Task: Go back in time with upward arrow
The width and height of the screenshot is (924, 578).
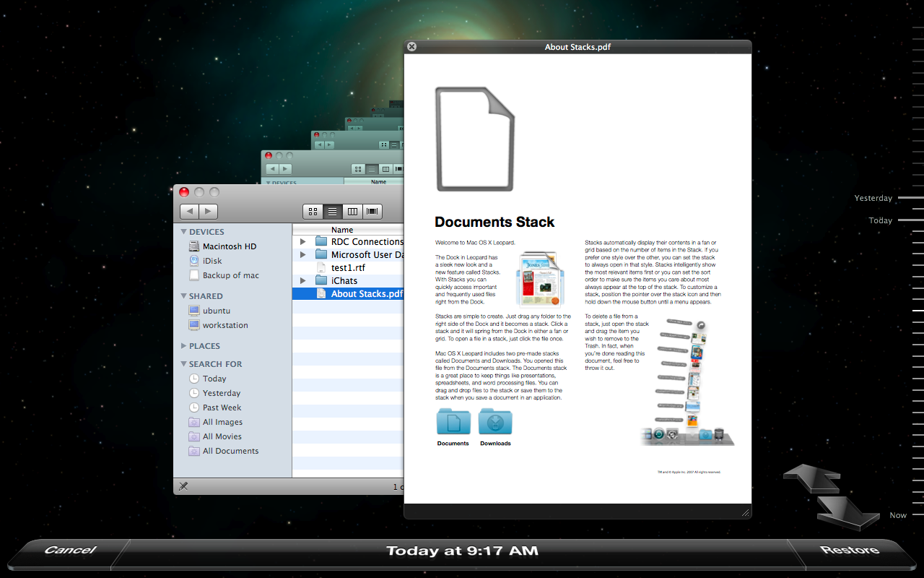Action: point(811,478)
